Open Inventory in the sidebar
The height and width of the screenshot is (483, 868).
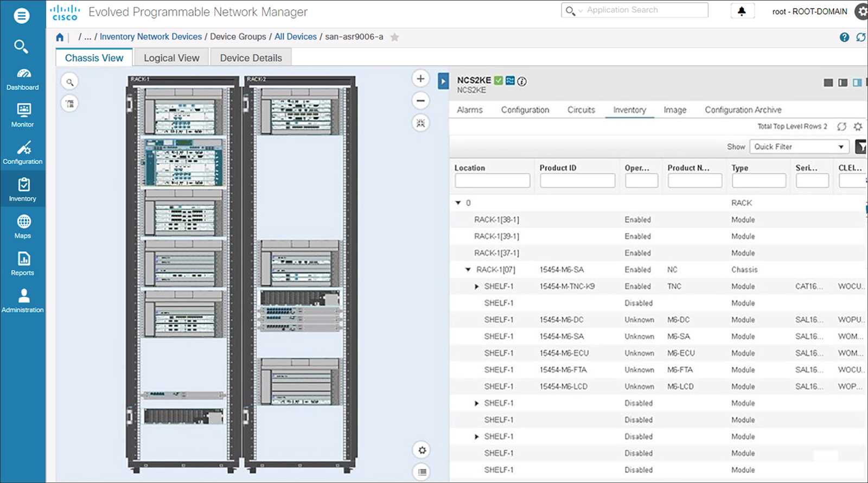point(23,190)
